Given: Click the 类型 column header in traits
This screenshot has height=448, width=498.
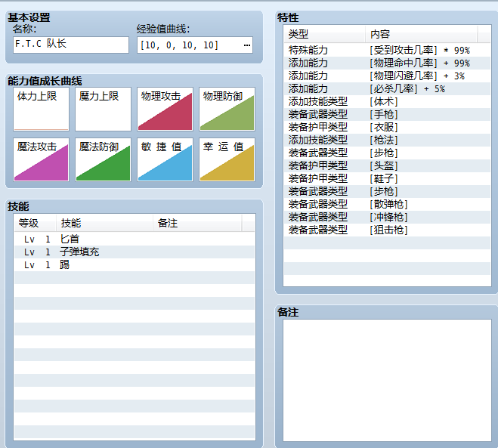Looking at the screenshot, I should point(325,34).
